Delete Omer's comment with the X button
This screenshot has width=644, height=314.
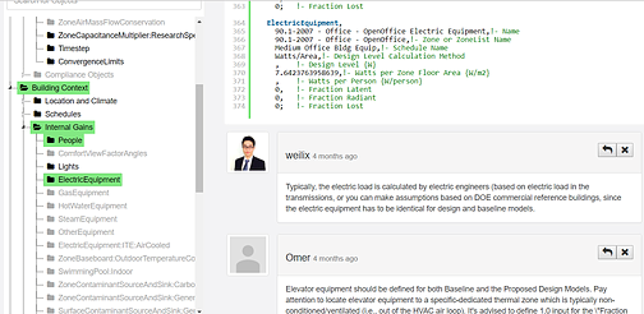625,252
